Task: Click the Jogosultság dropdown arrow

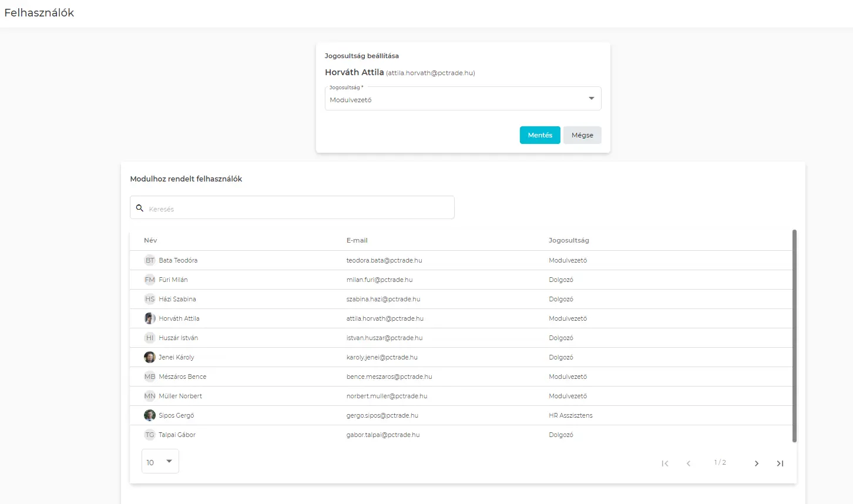Action: click(591, 99)
